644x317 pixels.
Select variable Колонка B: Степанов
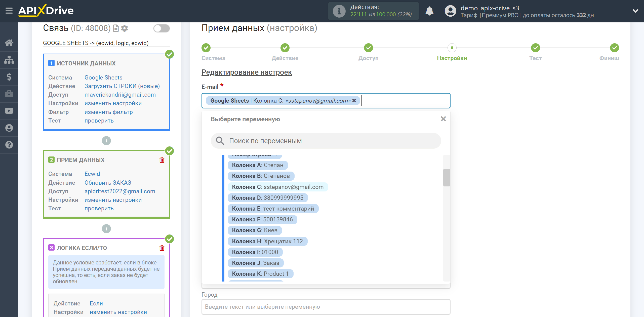[261, 176]
